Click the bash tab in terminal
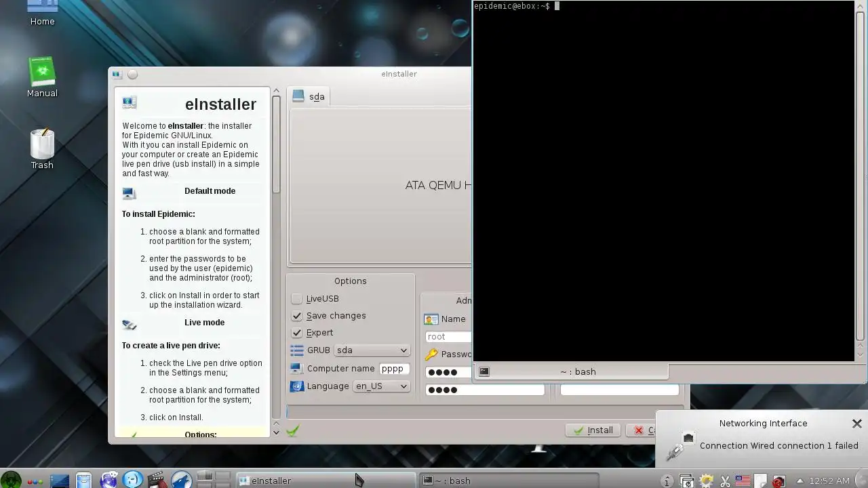The height and width of the screenshot is (488, 868). [571, 371]
